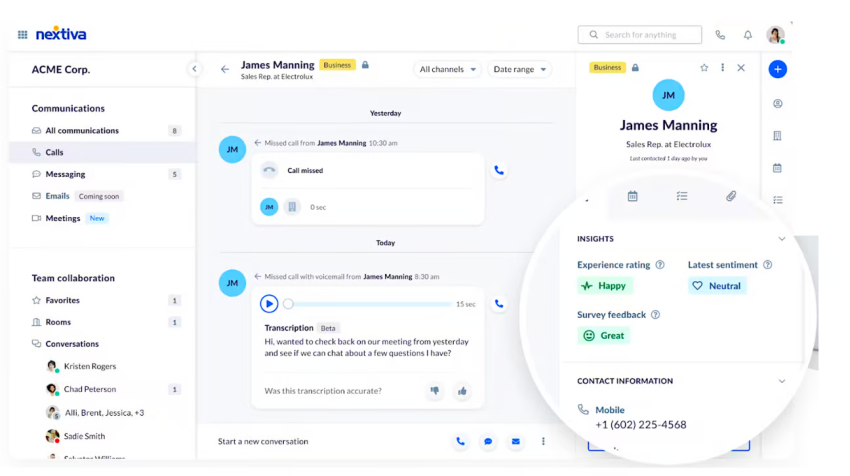Expand Conversations list
Screen dimensions: 850x476
tap(102, 344)
